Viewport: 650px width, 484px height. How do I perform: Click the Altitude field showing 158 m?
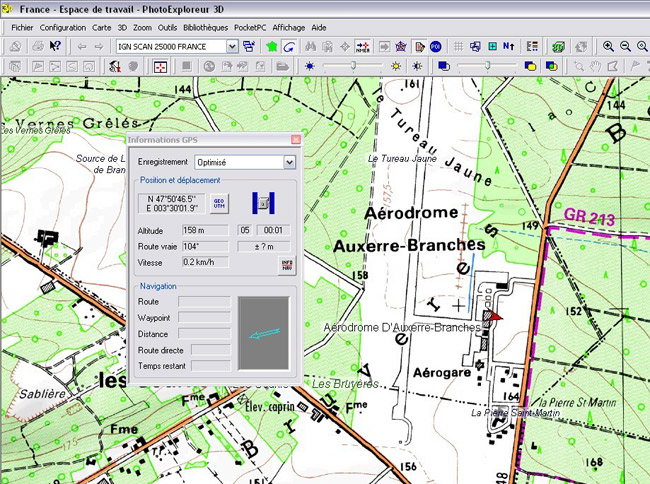pos(205,230)
